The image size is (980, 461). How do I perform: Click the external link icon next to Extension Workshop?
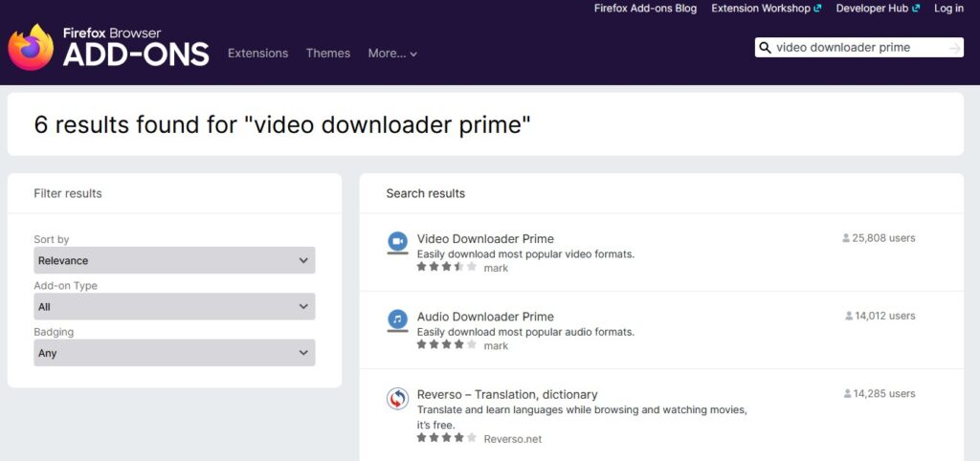pyautogui.click(x=817, y=9)
